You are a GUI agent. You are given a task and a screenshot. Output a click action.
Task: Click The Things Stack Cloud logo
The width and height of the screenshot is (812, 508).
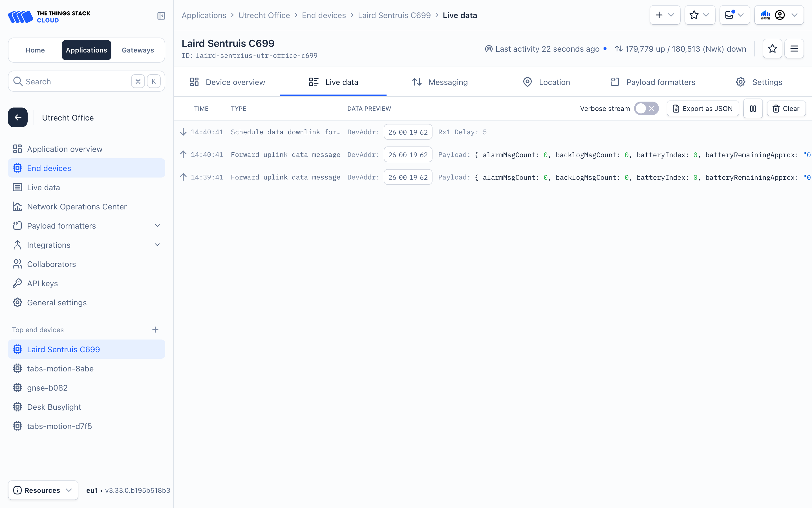tap(49, 16)
